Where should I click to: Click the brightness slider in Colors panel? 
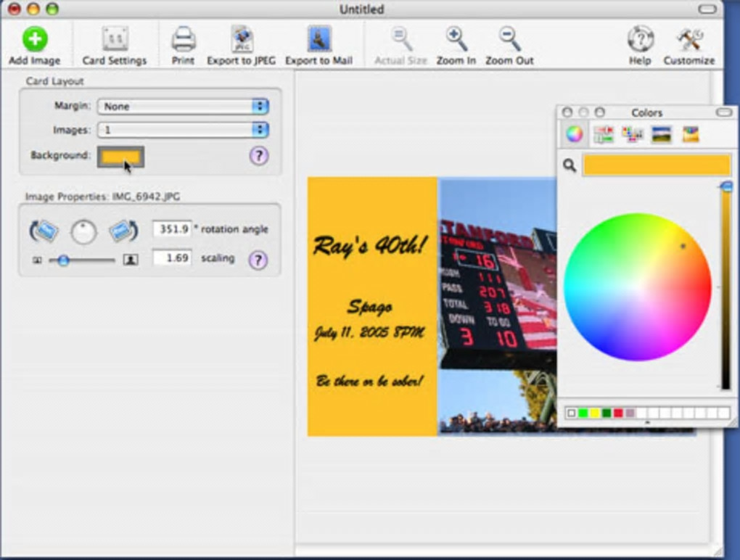tap(725, 287)
